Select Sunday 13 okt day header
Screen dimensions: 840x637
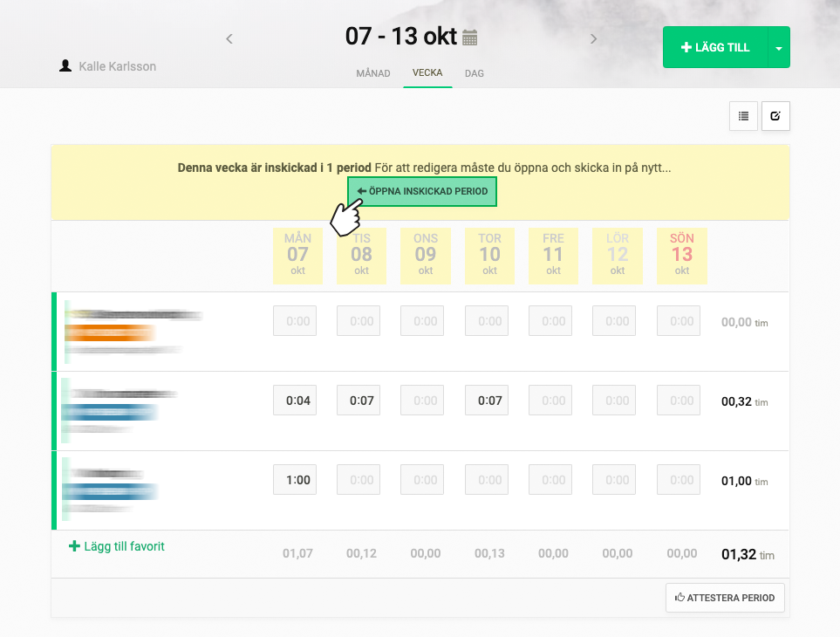[682, 255]
